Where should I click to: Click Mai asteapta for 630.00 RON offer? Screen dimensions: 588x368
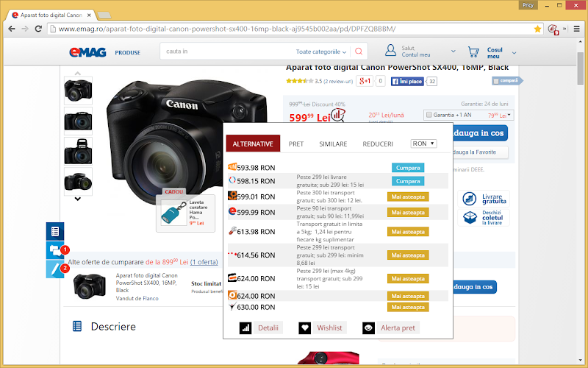(x=408, y=307)
